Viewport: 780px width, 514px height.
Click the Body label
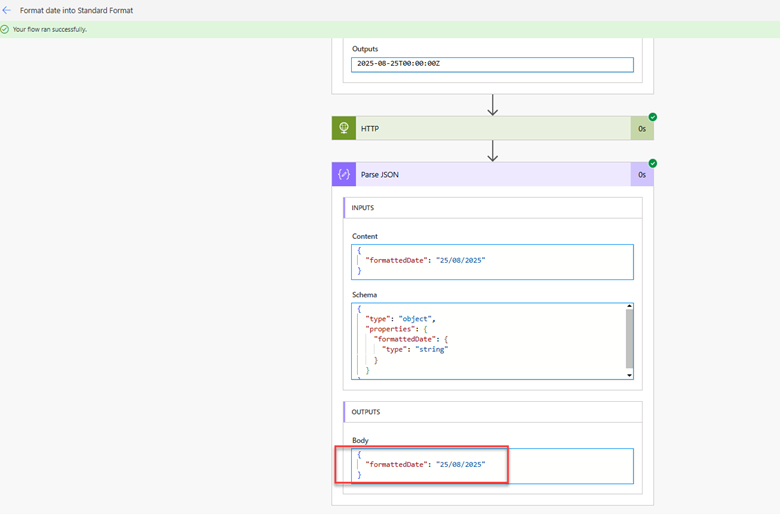[x=360, y=440]
